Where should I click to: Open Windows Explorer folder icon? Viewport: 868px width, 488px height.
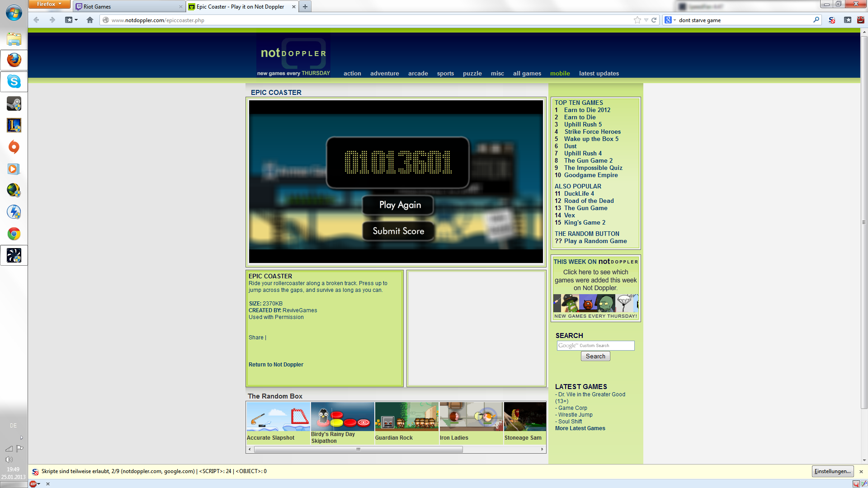point(14,39)
